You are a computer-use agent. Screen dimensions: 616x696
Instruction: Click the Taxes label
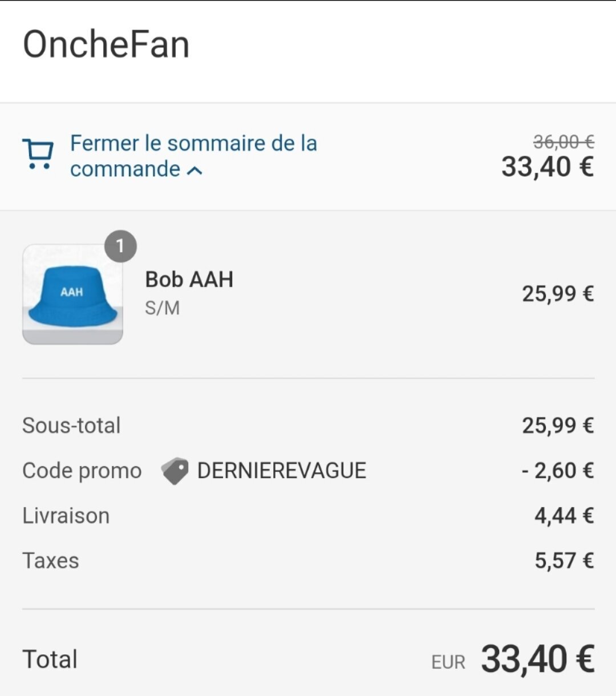[51, 561]
